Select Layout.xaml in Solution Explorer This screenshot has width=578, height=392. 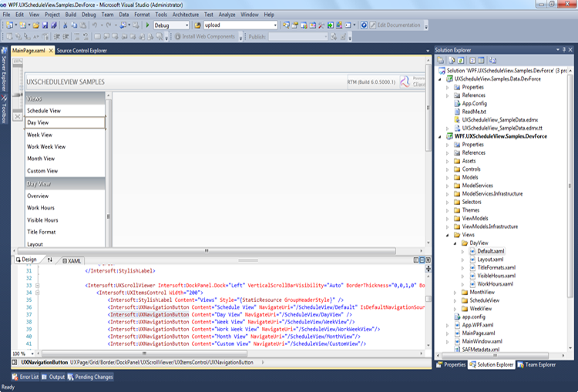point(490,260)
